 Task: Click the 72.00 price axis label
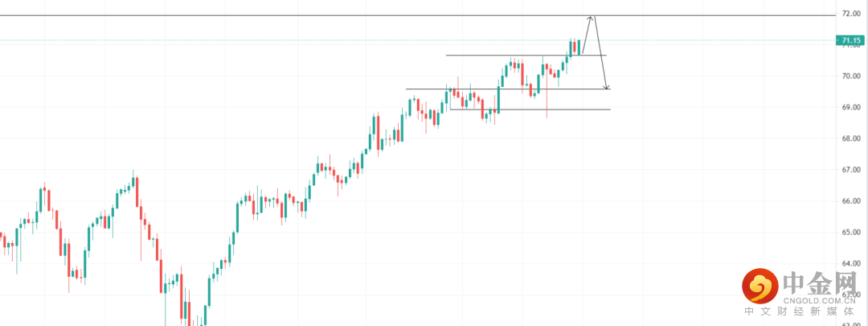click(x=851, y=14)
